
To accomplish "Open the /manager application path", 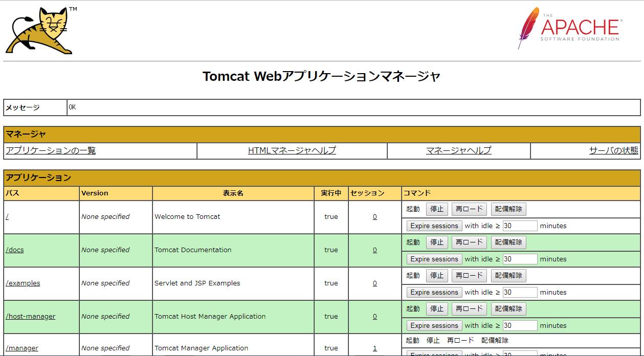I will click(22, 348).
